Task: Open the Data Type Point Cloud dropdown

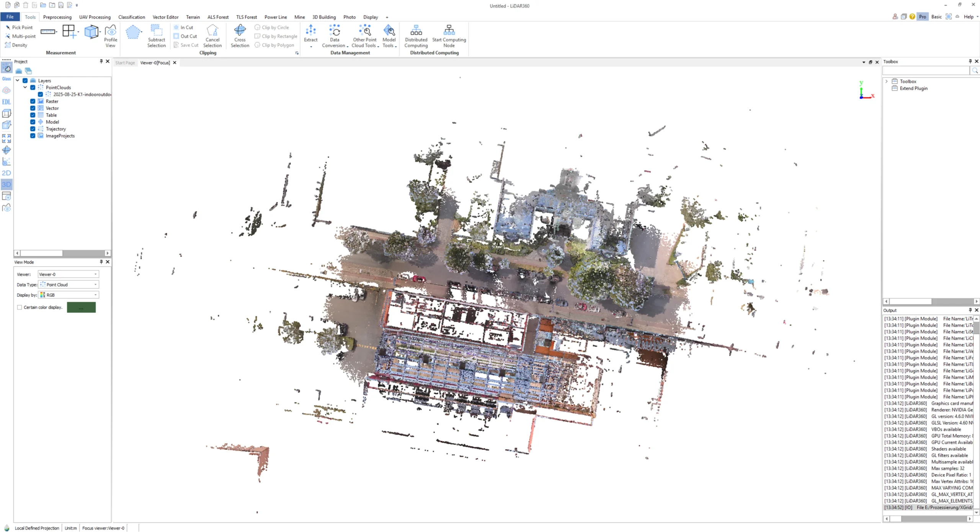Action: pyautogui.click(x=68, y=285)
